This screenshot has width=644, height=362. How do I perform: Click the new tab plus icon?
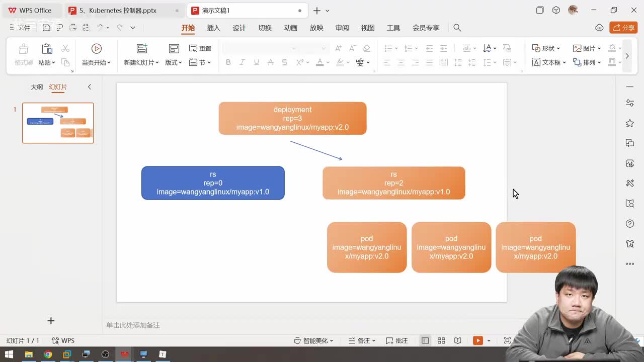click(317, 11)
